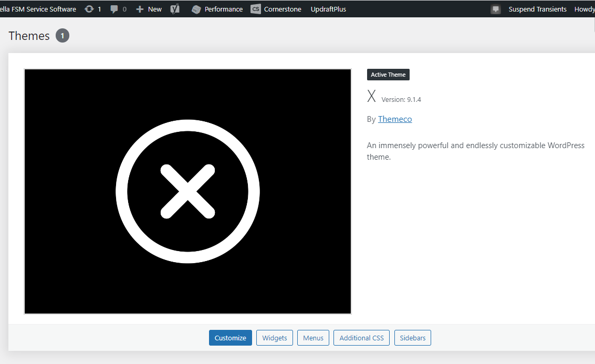Open the Widgets button
The width and height of the screenshot is (595, 364).
[274, 338]
